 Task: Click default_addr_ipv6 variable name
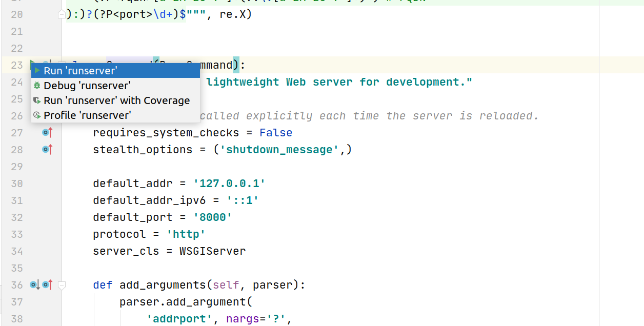coord(149,200)
